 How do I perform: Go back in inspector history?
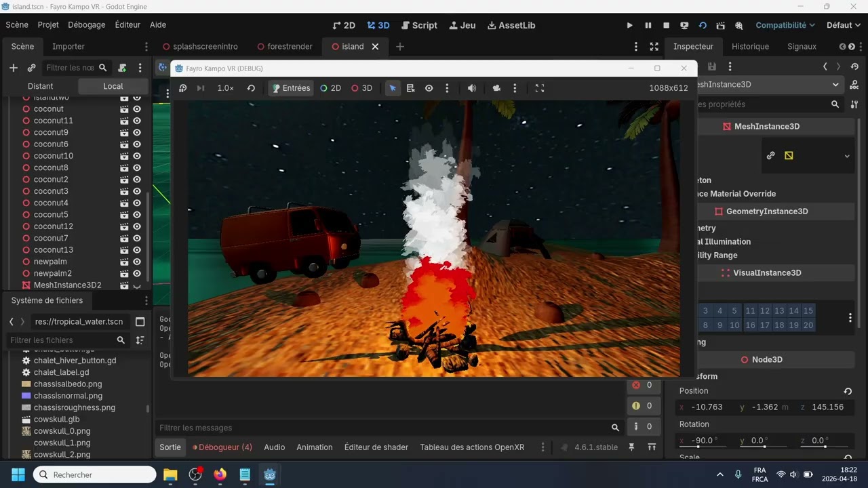click(825, 66)
